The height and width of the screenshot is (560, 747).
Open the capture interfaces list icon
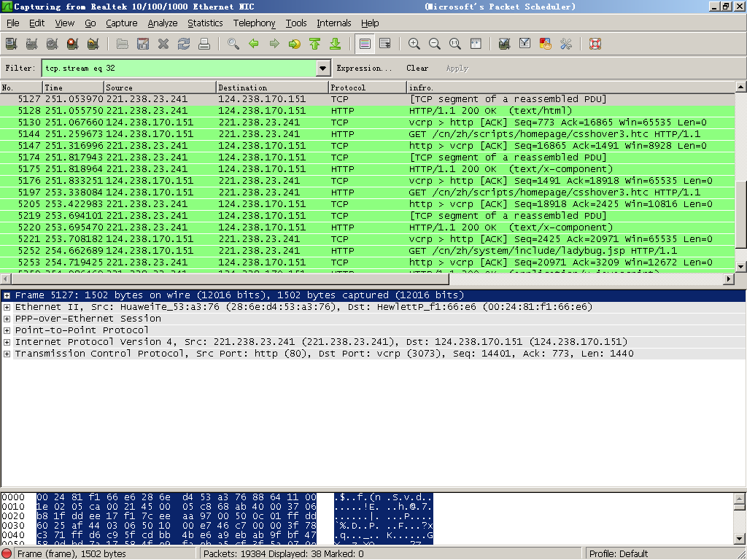point(12,44)
